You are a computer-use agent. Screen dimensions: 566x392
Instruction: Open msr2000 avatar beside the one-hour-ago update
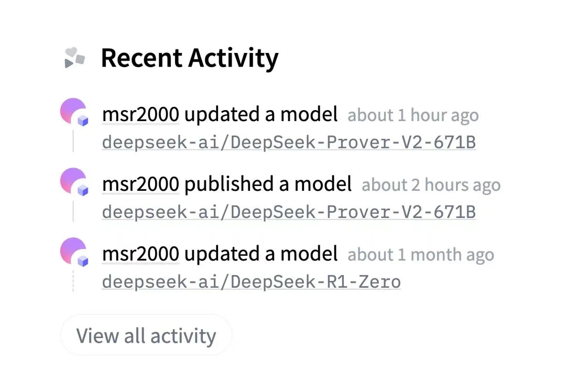(x=73, y=111)
